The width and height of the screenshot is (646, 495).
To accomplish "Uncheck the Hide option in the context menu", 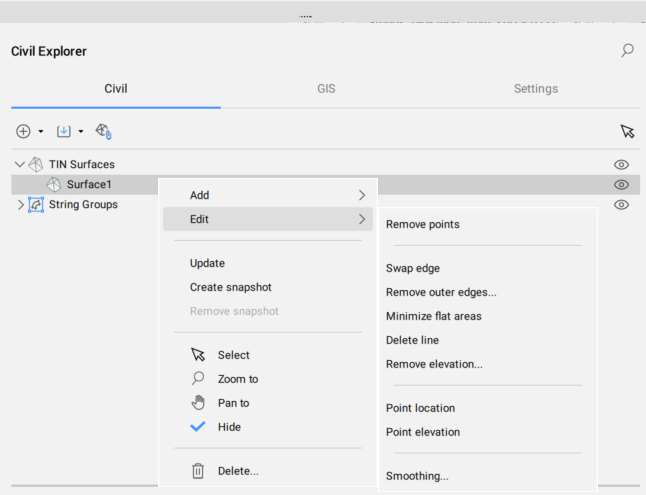I will (x=229, y=427).
